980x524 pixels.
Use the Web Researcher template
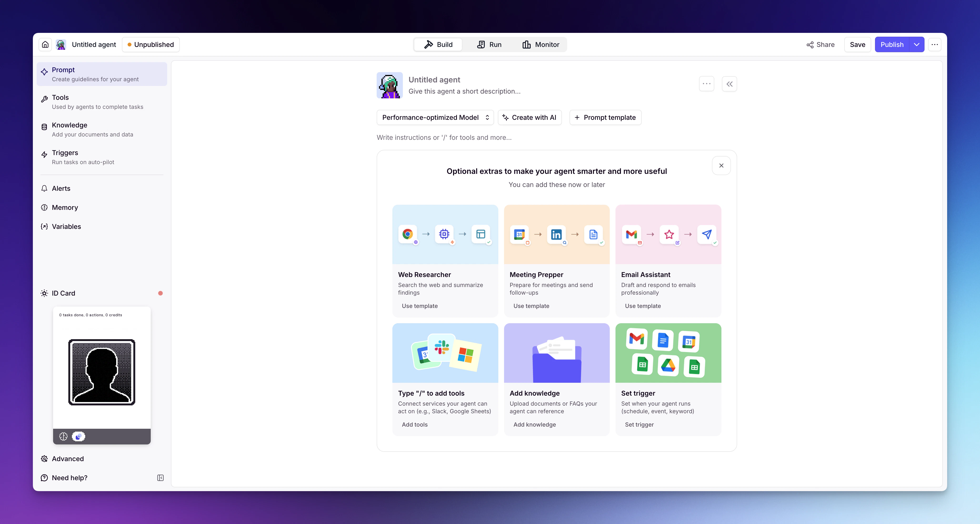[420, 306]
